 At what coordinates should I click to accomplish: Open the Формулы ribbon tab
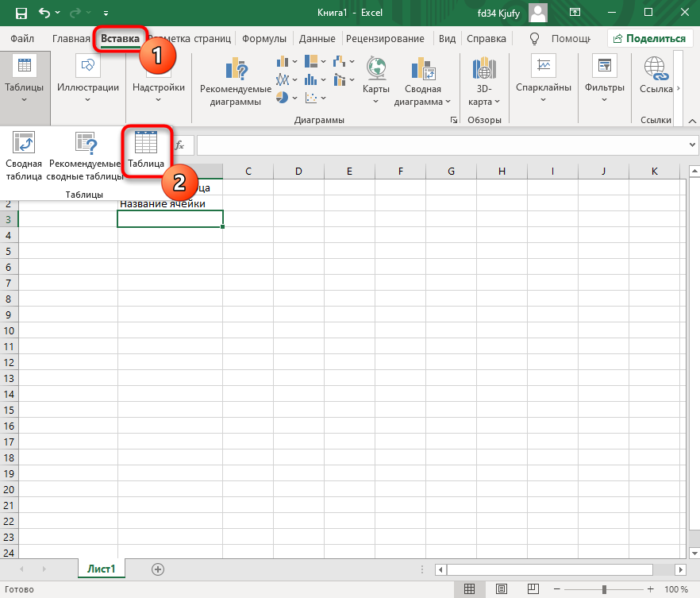pyautogui.click(x=264, y=38)
